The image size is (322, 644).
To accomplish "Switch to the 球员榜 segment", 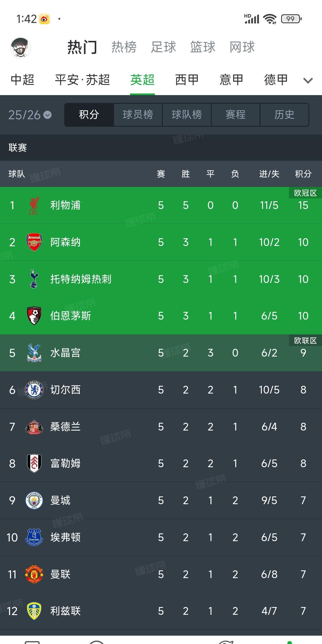I will tap(138, 115).
